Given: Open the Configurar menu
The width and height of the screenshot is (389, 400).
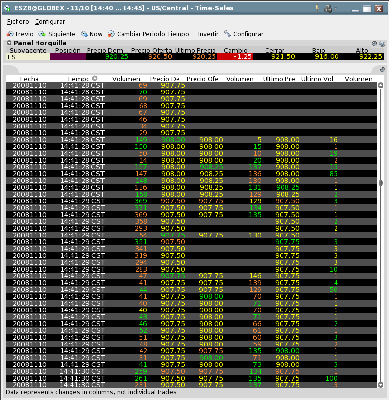Looking at the screenshot, I should [50, 22].
